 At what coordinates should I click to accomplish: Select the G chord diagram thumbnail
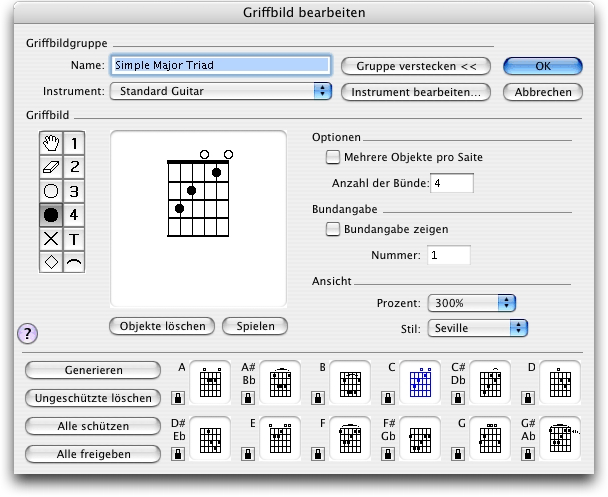(490, 438)
